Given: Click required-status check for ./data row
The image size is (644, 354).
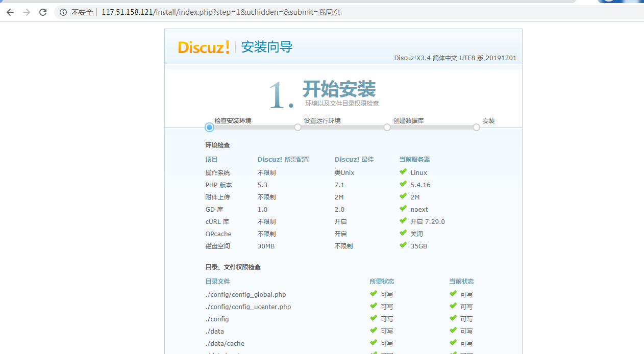Looking at the screenshot, I should pos(374,331).
